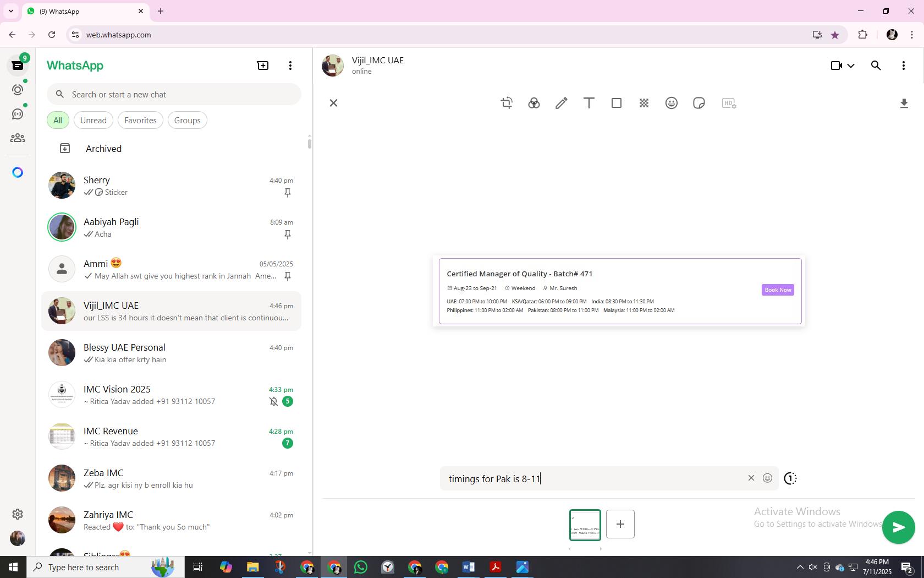Clear the caption text
924x578 pixels.
[x=751, y=478]
